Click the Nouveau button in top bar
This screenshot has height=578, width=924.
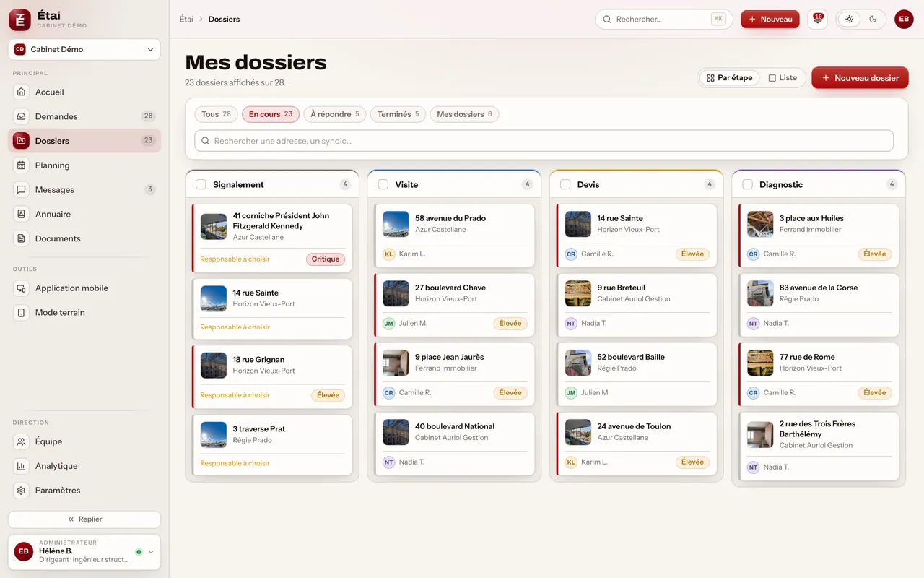point(770,20)
